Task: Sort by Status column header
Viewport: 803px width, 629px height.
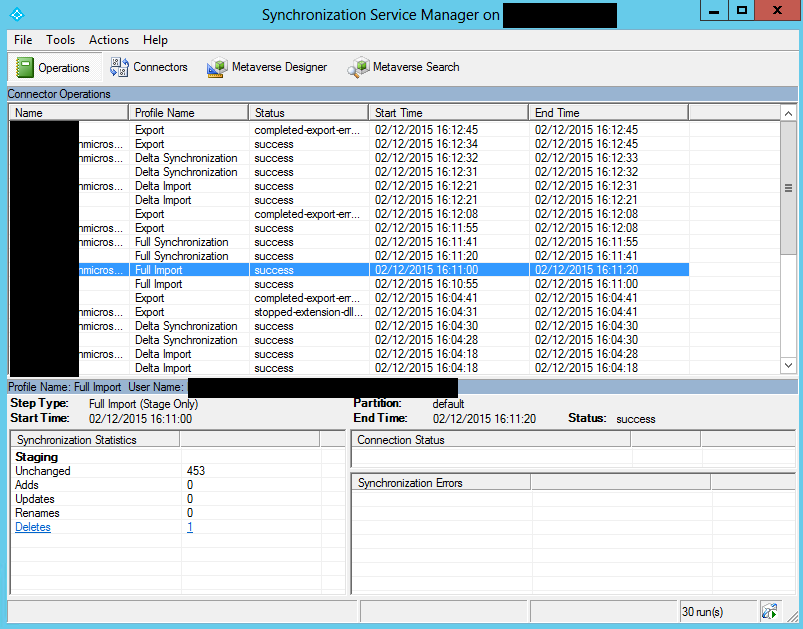Action: 309,113
